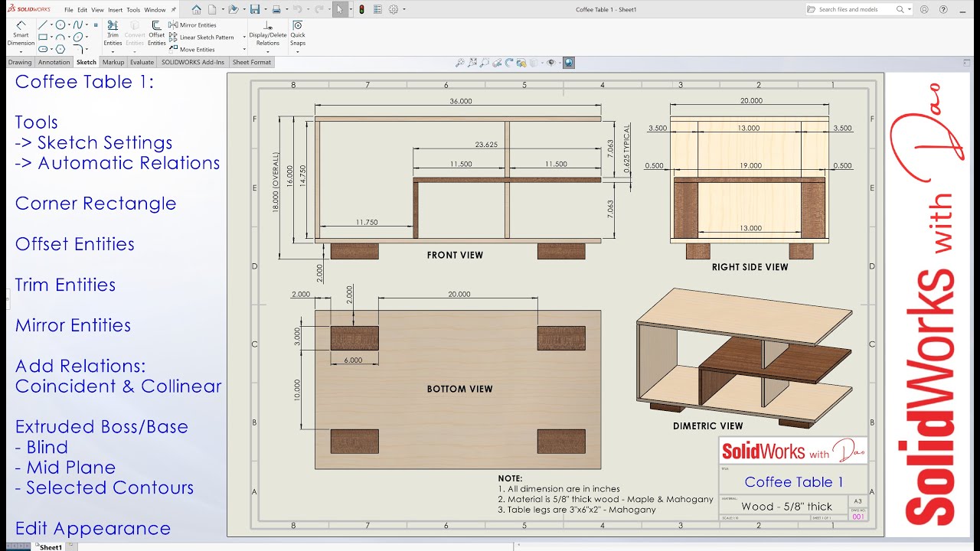Select the Corner Rectangle tool
Image resolution: width=980 pixels, height=551 pixels.
pyautogui.click(x=43, y=37)
